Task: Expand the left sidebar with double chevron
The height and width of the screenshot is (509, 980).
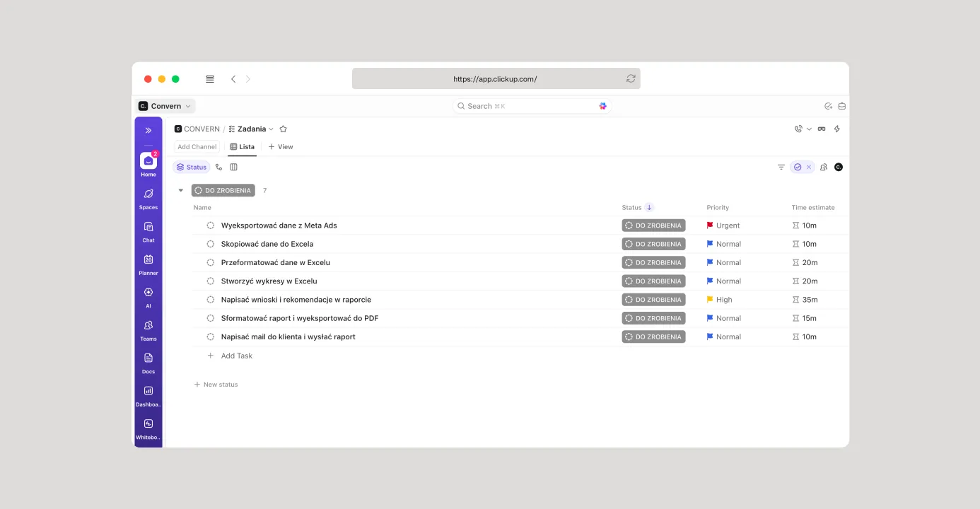Action: (148, 131)
